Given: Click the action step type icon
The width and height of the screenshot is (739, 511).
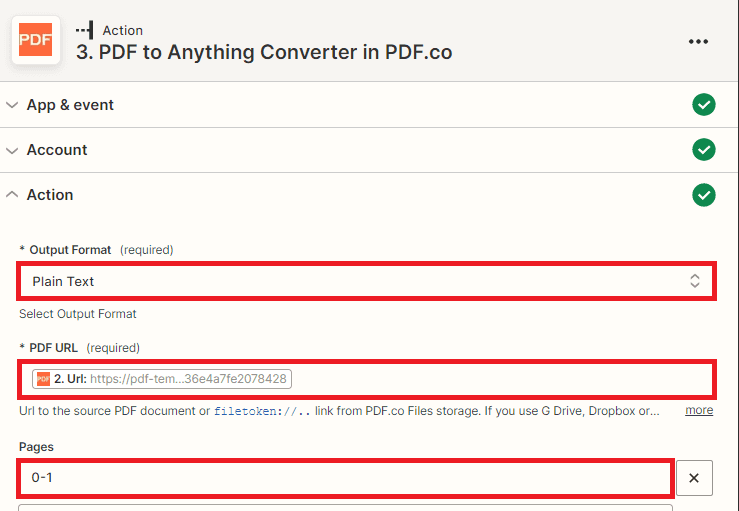Looking at the screenshot, I should point(85,31).
